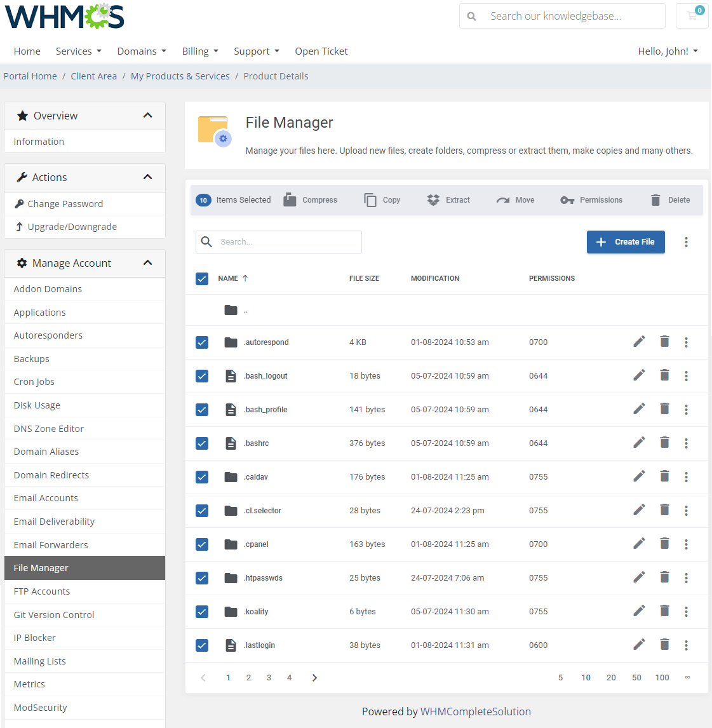Screen dimensions: 712x728
Task: Go to next page of files arrow
Action: point(314,678)
